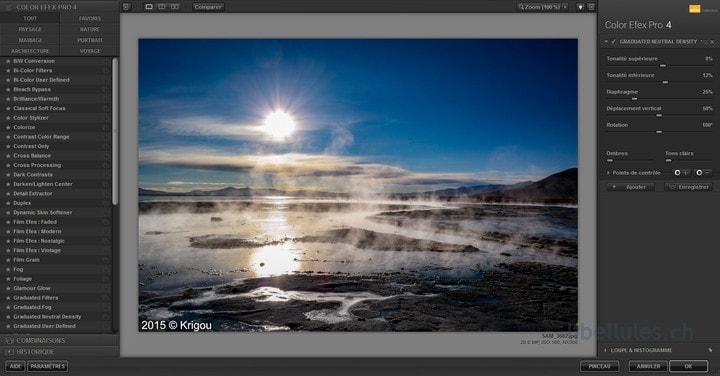Click the PINCEAU button
This screenshot has height=376, width=720.
pyautogui.click(x=600, y=366)
